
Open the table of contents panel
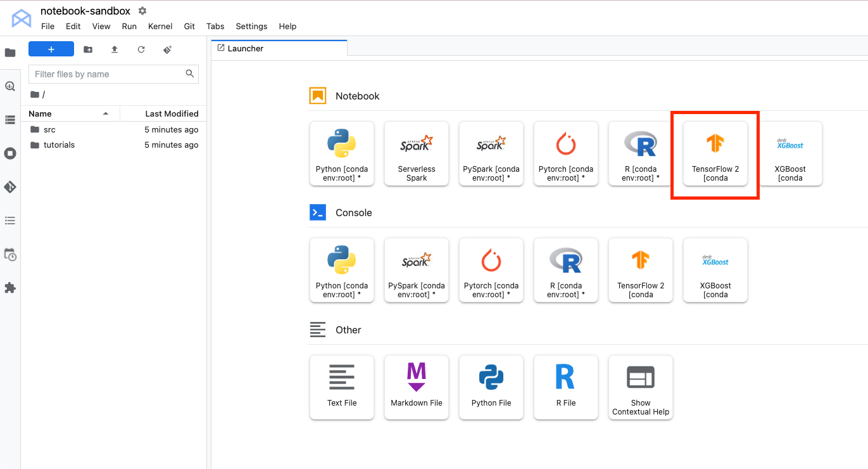coord(10,221)
